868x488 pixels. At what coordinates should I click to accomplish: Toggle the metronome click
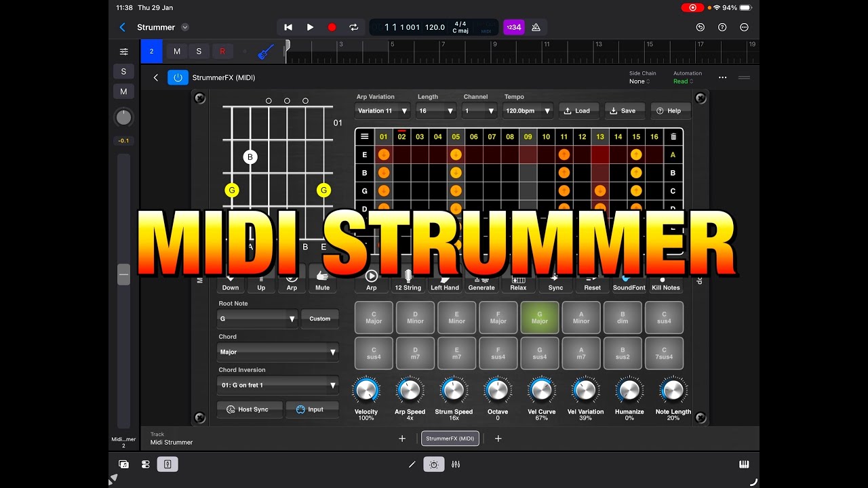coord(536,27)
